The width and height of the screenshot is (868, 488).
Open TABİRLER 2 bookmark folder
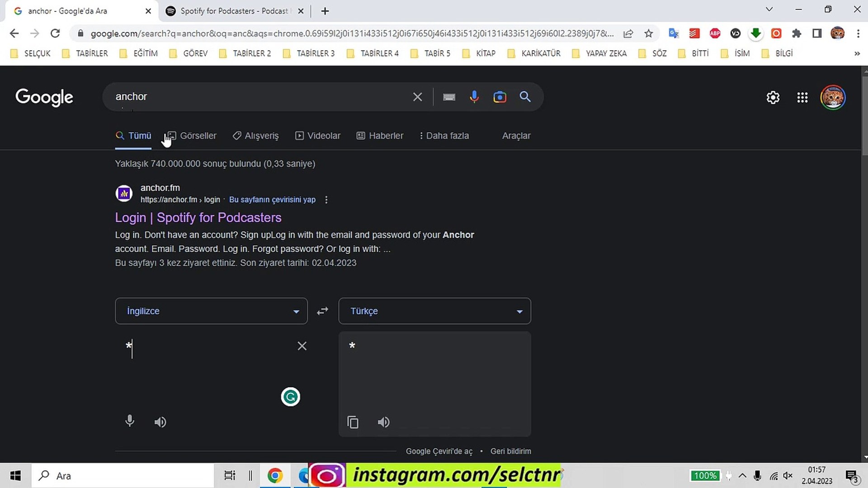(x=245, y=53)
